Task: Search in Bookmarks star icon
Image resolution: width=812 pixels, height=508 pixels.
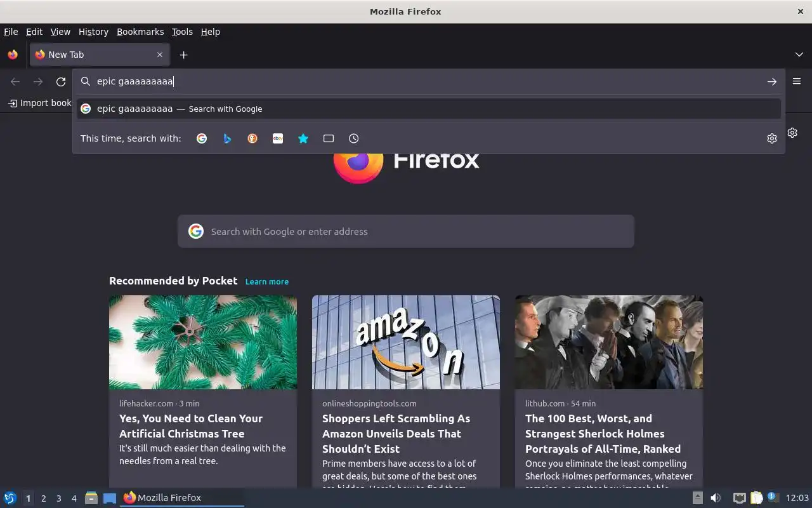Action: pyautogui.click(x=303, y=138)
